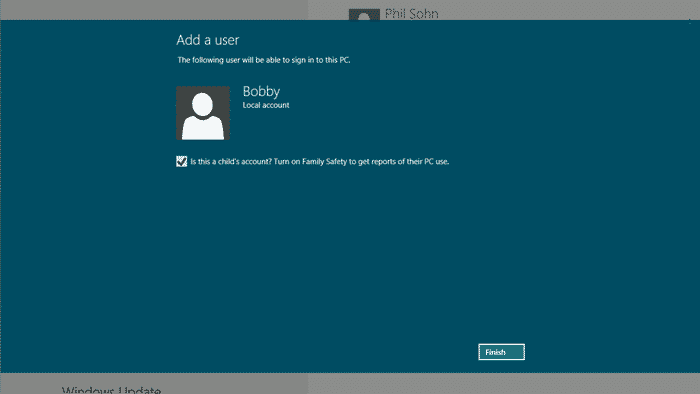Uncheck the child's account Family Safety checkbox
The width and height of the screenshot is (700, 394).
(181, 162)
